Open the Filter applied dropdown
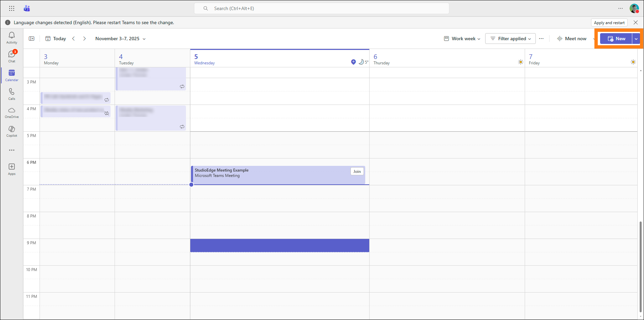 click(510, 39)
